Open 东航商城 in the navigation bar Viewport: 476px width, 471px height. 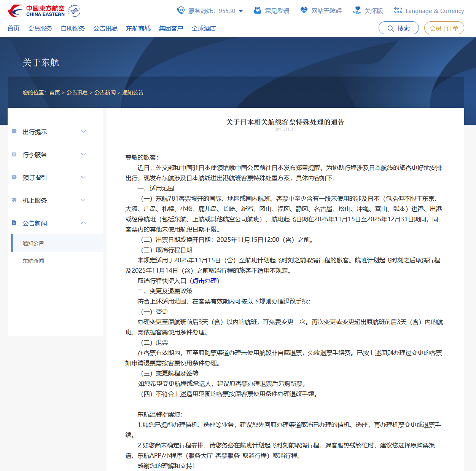tap(138, 28)
